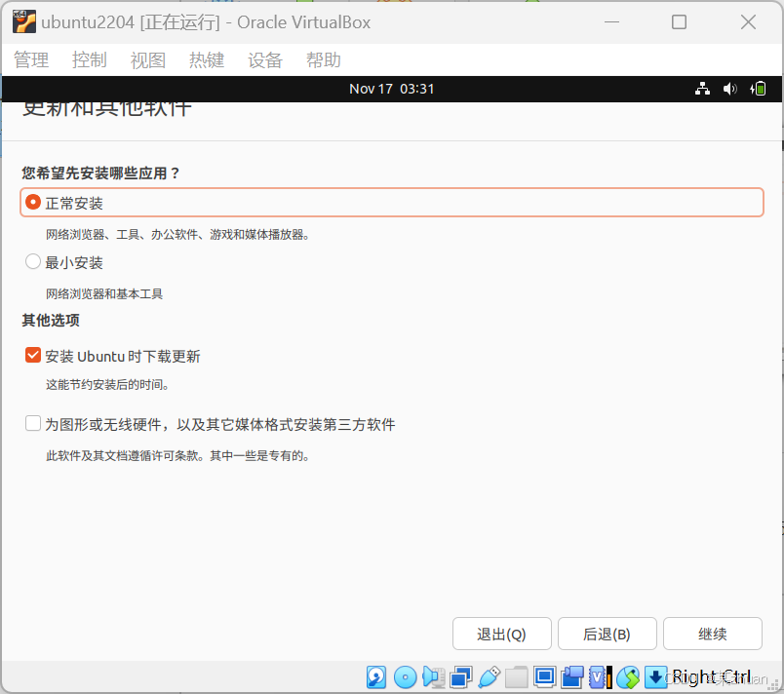Click the 您希望先安装哪些应用？ heading

tap(100, 173)
